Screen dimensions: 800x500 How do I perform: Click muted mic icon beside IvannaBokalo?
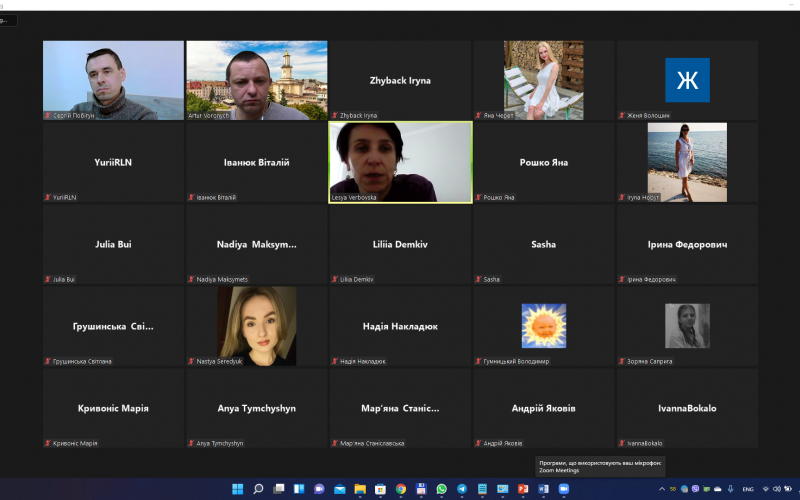[622, 443]
